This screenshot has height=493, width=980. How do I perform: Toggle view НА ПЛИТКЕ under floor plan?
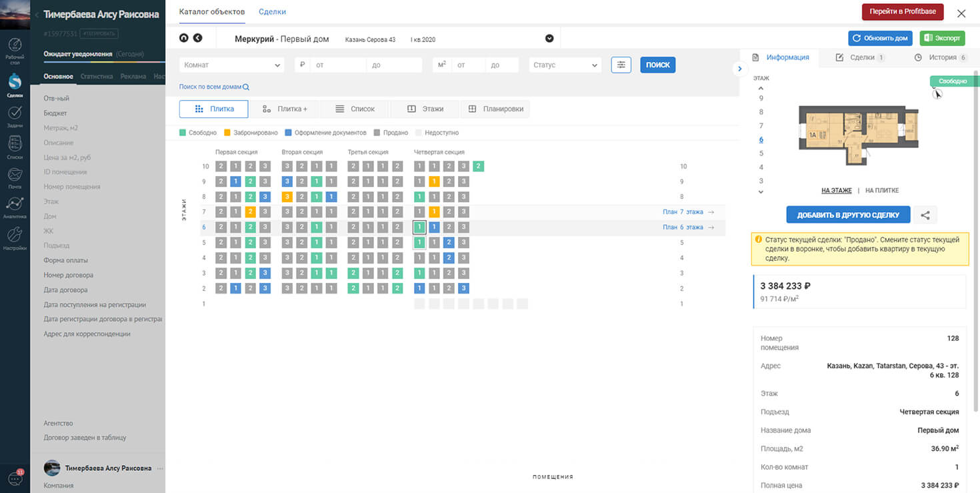(x=882, y=191)
